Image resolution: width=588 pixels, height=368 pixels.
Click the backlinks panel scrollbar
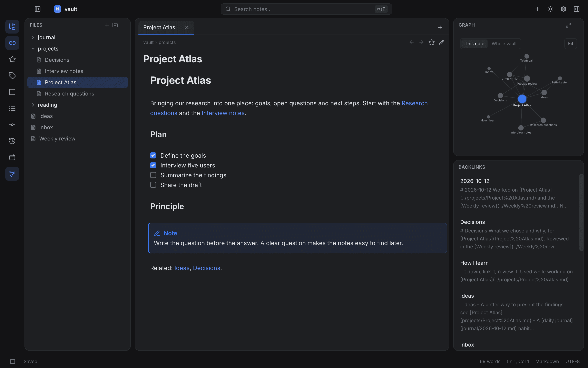pyautogui.click(x=581, y=212)
